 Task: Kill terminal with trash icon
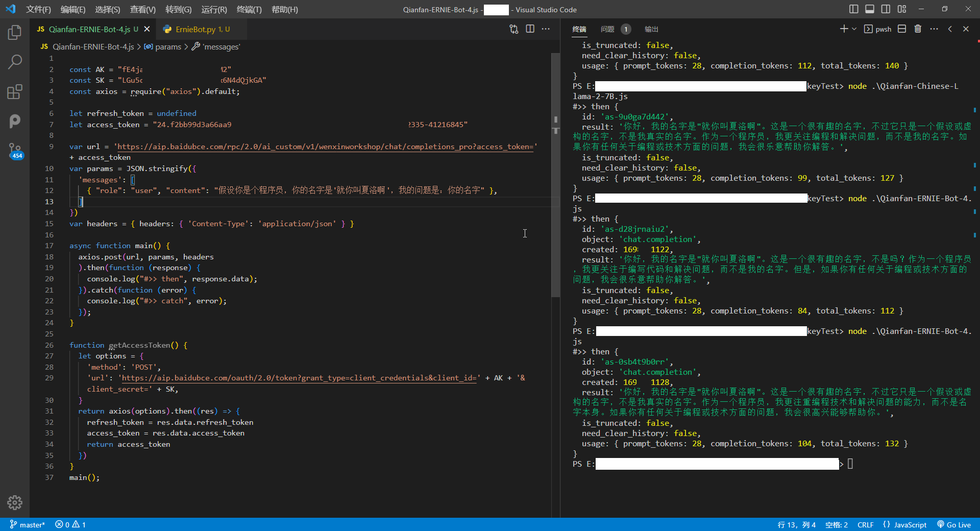click(918, 29)
